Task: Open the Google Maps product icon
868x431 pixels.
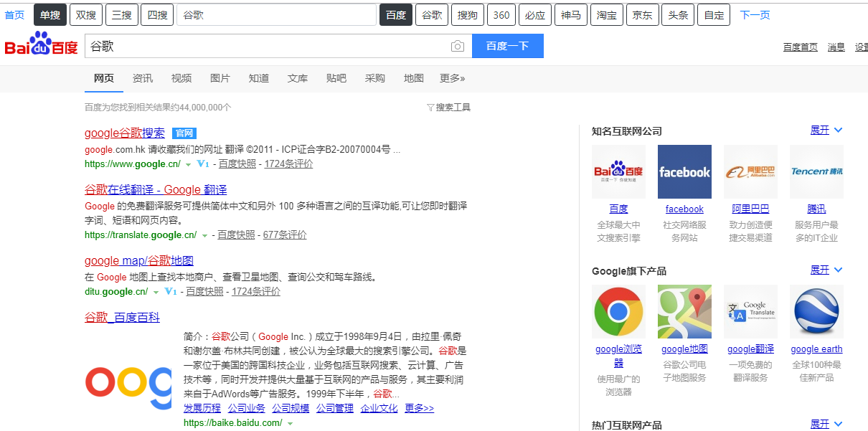Action: (684, 312)
